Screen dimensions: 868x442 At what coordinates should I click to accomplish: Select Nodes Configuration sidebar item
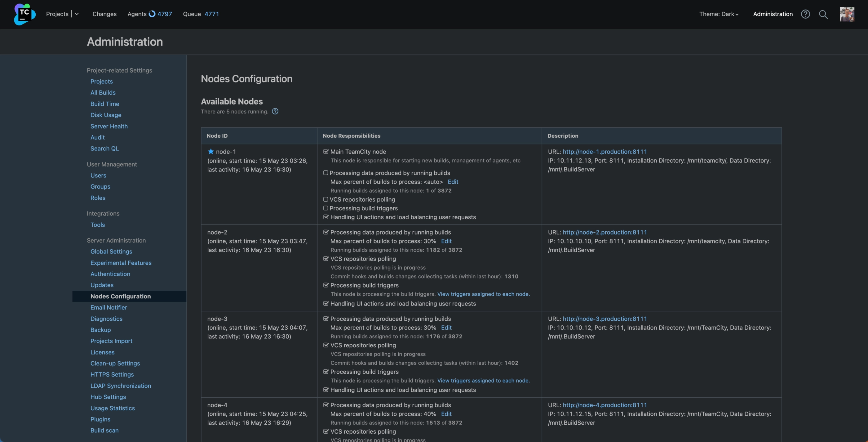(x=129, y=296)
